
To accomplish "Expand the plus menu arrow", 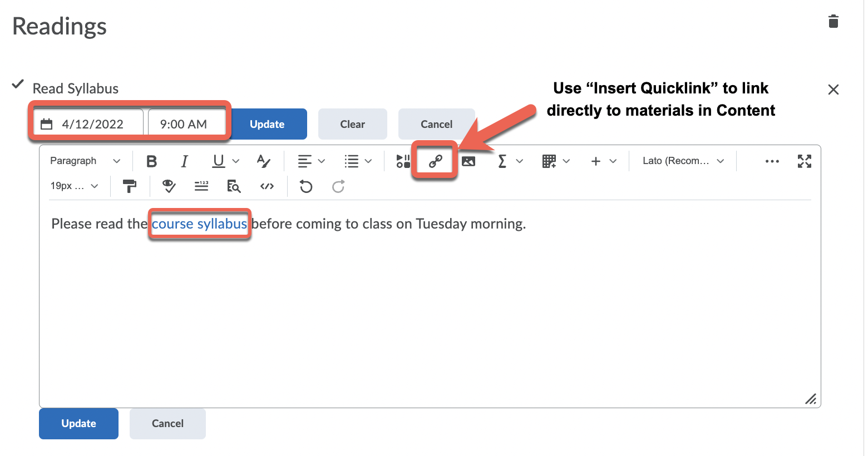I will [613, 161].
